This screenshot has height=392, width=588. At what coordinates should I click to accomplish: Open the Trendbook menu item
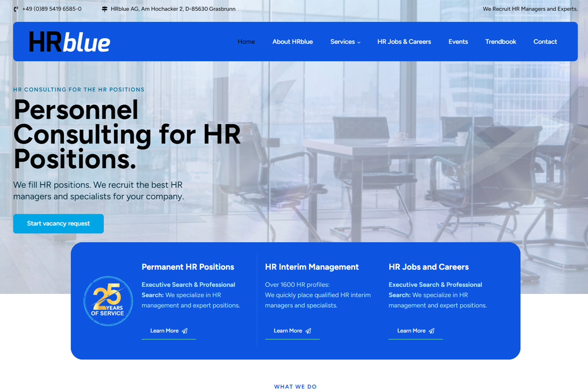[501, 42]
